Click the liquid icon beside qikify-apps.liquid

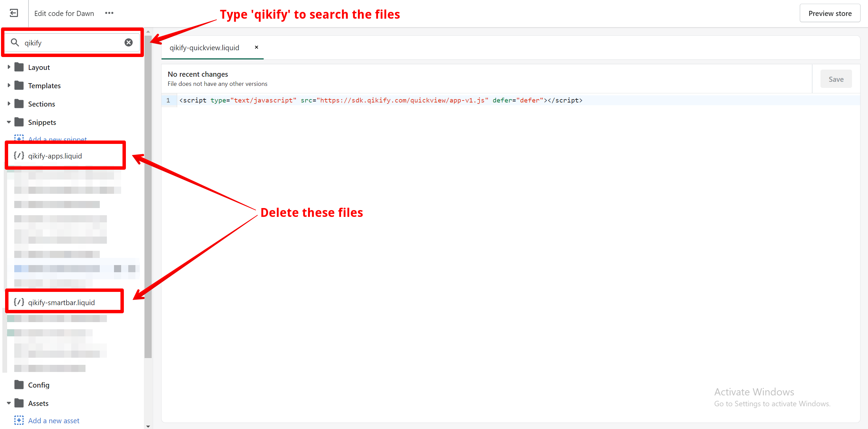click(19, 155)
